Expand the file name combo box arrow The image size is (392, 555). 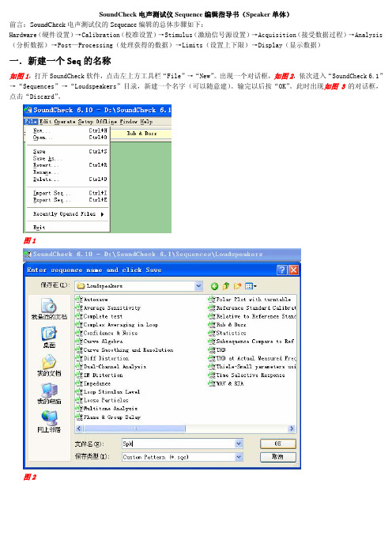point(239,444)
